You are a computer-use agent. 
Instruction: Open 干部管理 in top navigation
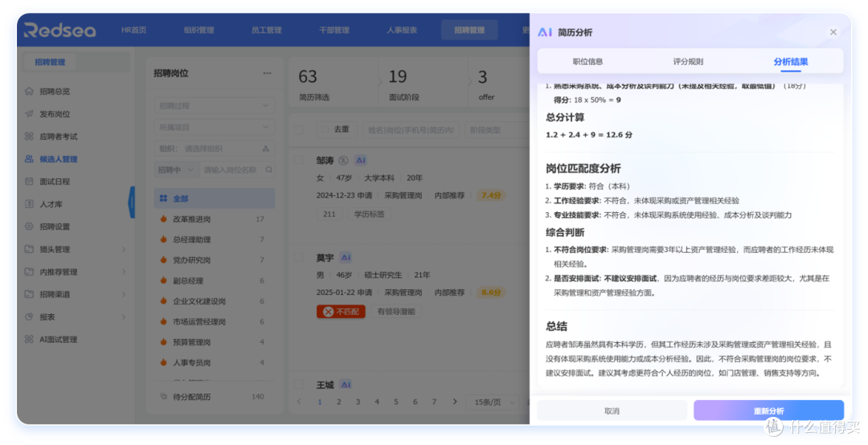coord(334,30)
